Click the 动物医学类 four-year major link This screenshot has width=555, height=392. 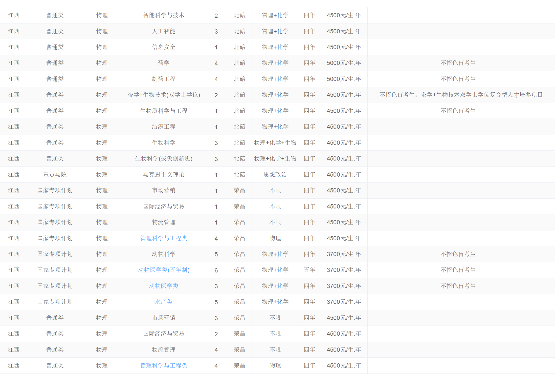tap(164, 286)
